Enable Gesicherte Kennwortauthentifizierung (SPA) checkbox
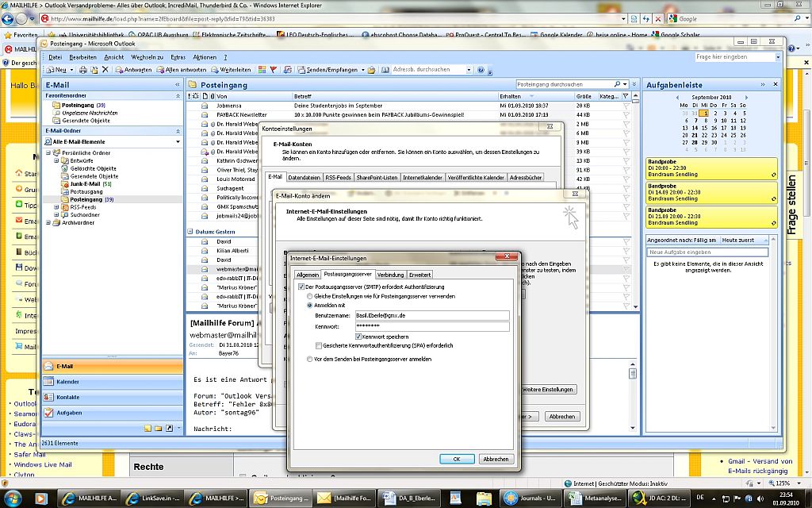Image resolution: width=812 pixels, height=508 pixels. click(x=318, y=345)
